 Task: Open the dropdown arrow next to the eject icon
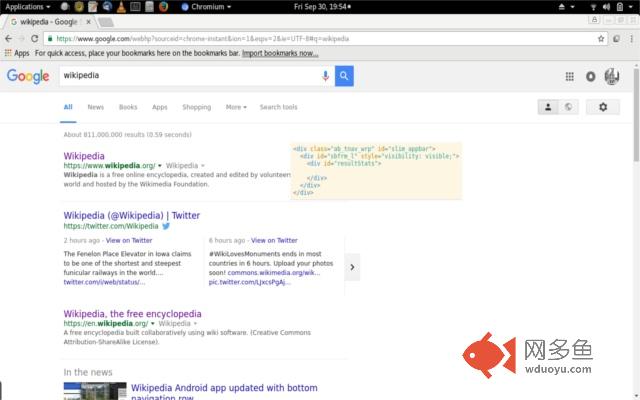572,7
